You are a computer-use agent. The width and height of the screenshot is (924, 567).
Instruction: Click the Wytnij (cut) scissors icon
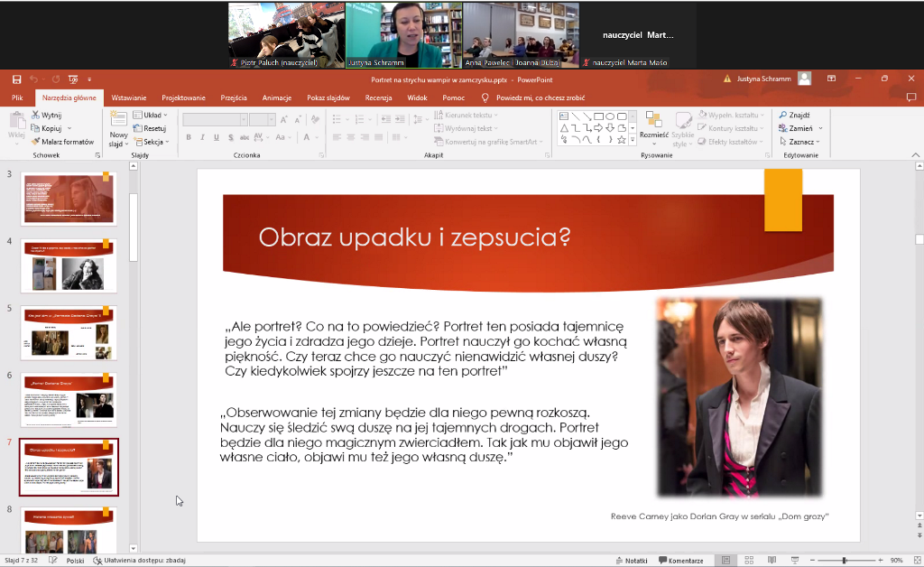[x=35, y=116]
